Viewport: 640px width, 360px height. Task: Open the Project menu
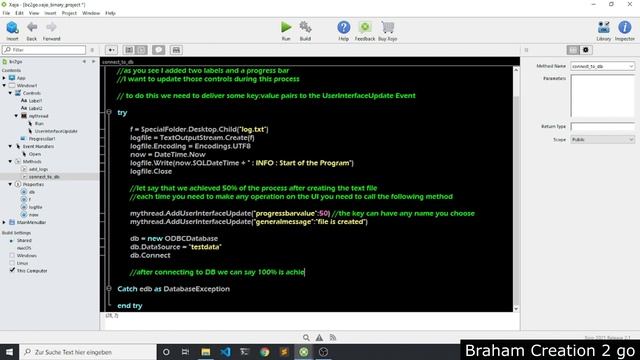click(x=69, y=13)
